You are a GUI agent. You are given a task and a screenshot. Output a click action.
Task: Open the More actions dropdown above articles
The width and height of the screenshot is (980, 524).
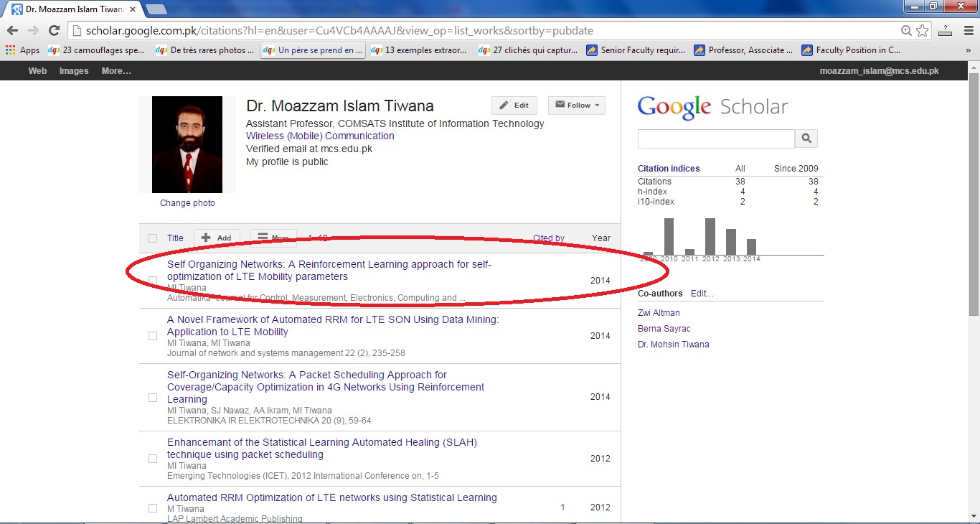(x=273, y=238)
